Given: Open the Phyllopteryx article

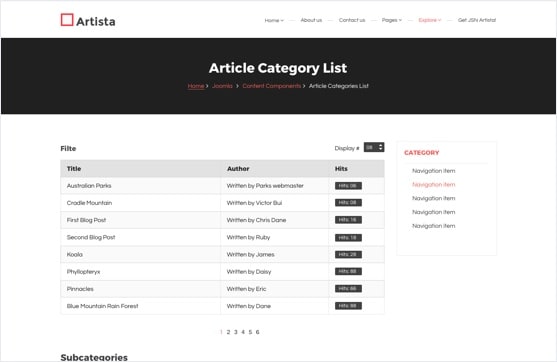Looking at the screenshot, I should click(83, 272).
